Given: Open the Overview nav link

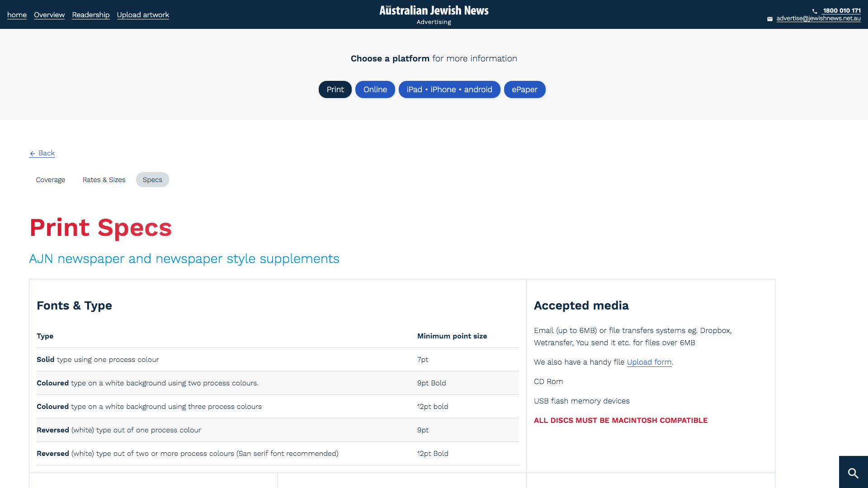Looking at the screenshot, I should click(x=49, y=14).
